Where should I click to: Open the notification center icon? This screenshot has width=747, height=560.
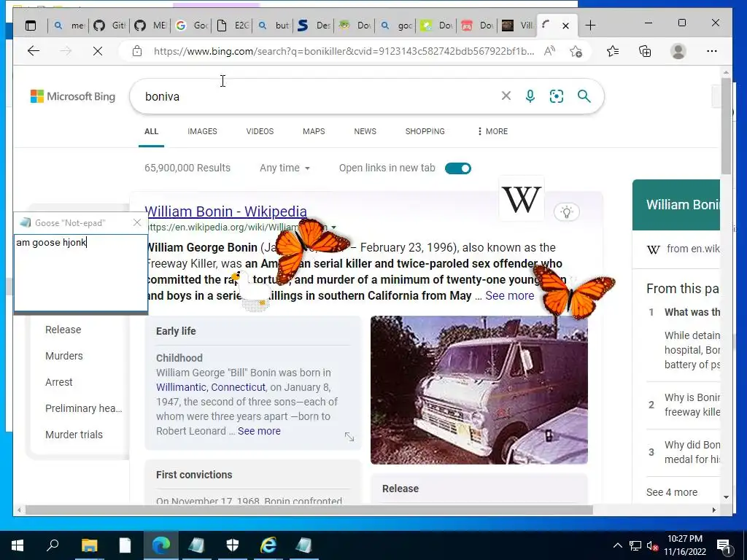(x=724, y=545)
